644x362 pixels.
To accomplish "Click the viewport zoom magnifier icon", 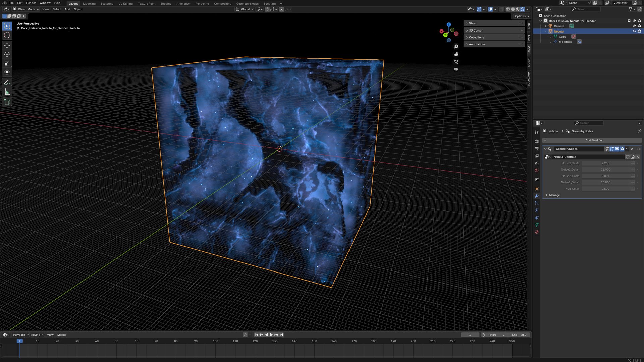I will pos(456,47).
